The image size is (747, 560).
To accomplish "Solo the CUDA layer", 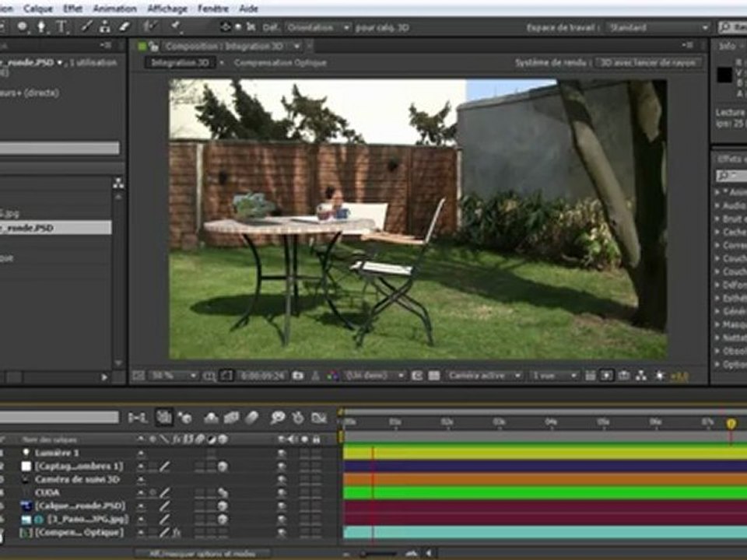I will click(x=305, y=493).
